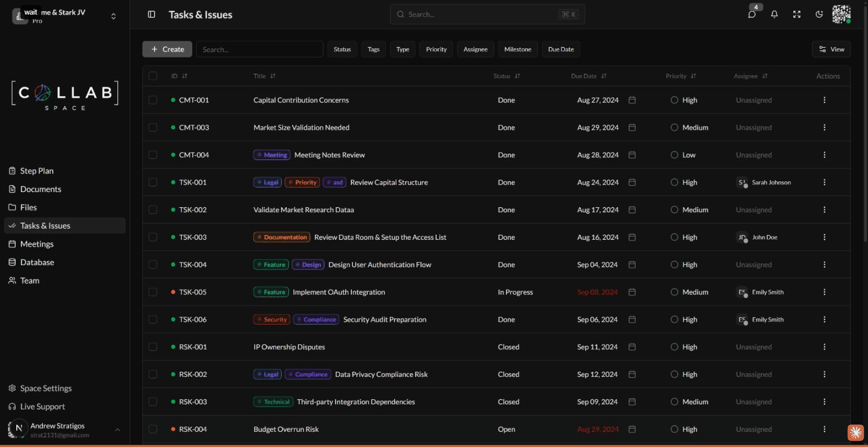Screen dimensions: 868x447
Task: Open the Status filter dropdown
Action: click(342, 49)
